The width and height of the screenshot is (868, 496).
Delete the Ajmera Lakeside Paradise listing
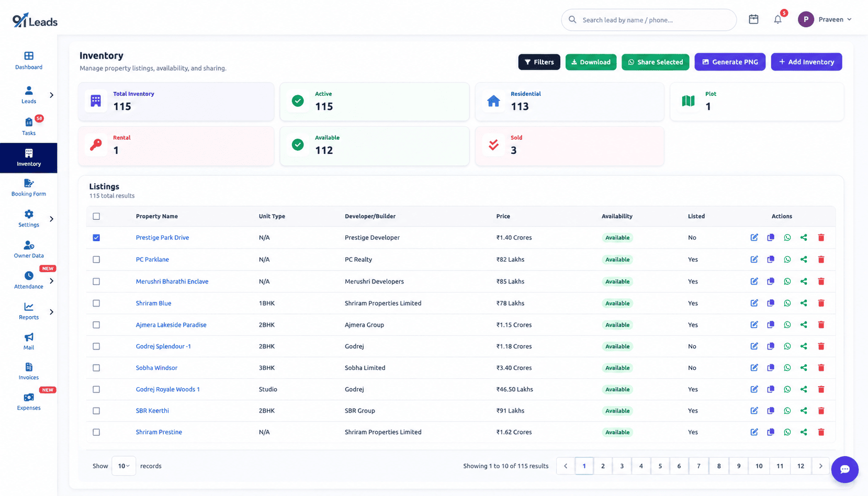(x=821, y=325)
